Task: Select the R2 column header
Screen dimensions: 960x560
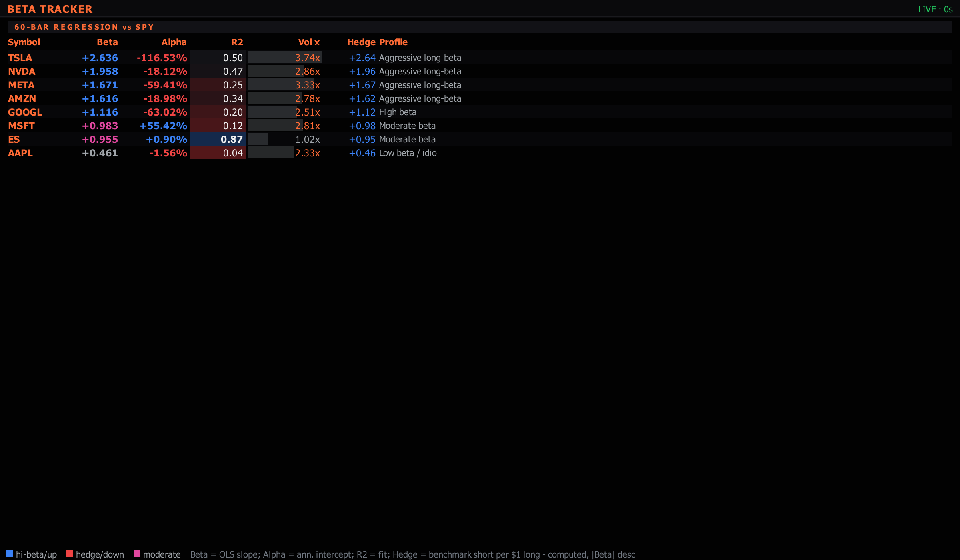Action: (x=237, y=42)
